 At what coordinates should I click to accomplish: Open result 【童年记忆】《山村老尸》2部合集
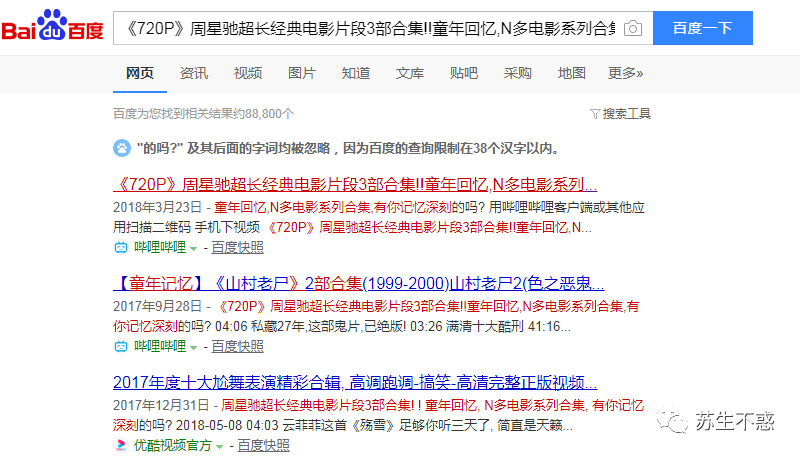click(x=359, y=283)
